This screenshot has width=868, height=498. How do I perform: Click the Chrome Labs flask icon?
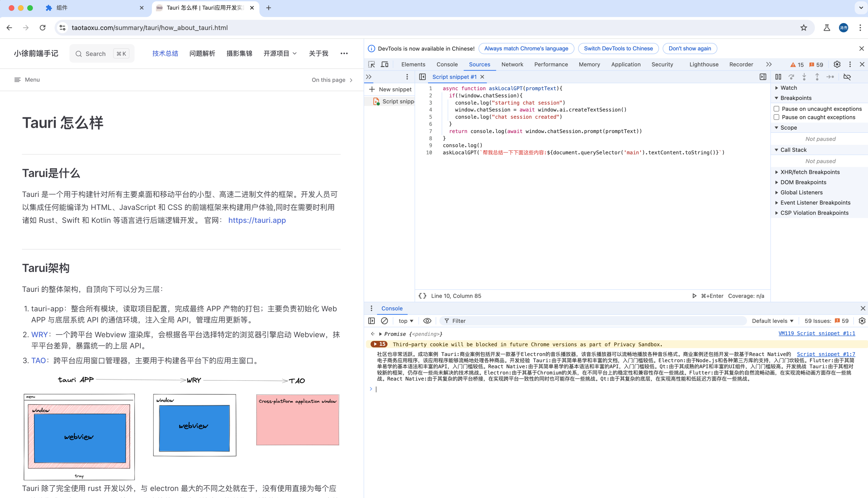pyautogui.click(x=827, y=28)
